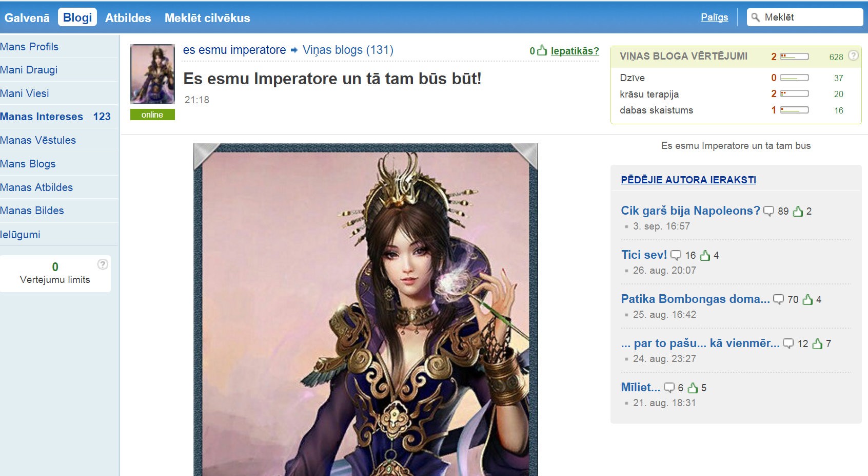This screenshot has width=868, height=476.
Task: Click the thumbs-up icon next to Iepatikās
Action: [x=542, y=50]
